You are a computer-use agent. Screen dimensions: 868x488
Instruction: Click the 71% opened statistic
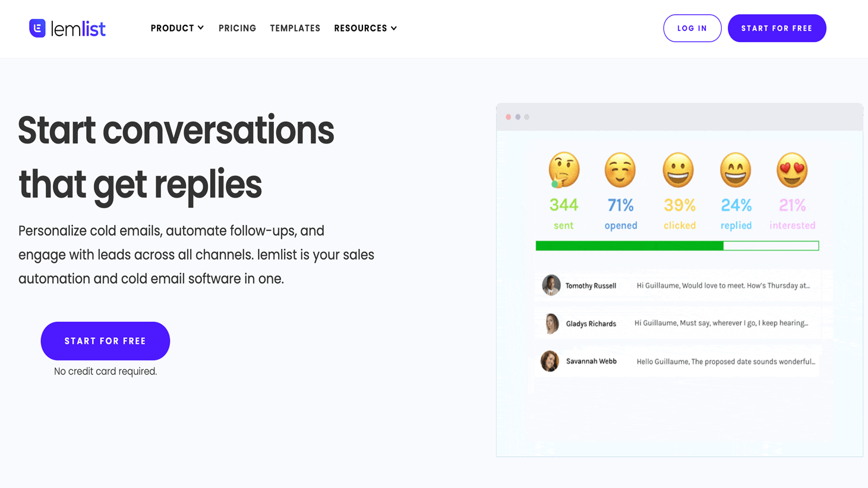click(621, 214)
